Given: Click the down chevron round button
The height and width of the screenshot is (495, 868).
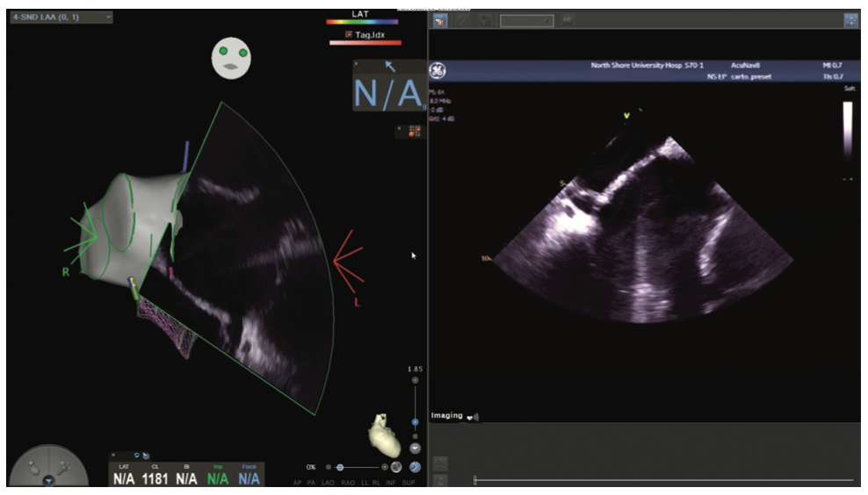Looking at the screenshot, I should coord(415,448).
